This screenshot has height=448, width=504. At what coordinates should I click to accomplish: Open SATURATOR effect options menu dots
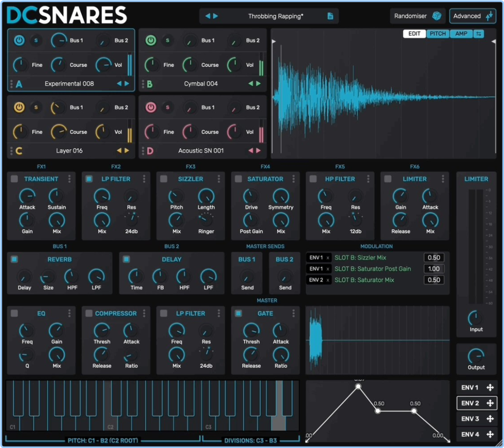[293, 179]
